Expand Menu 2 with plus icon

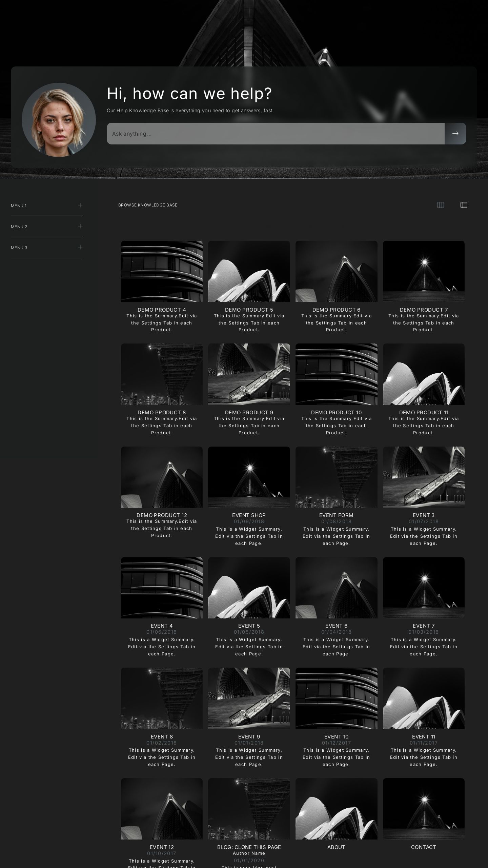80,226
